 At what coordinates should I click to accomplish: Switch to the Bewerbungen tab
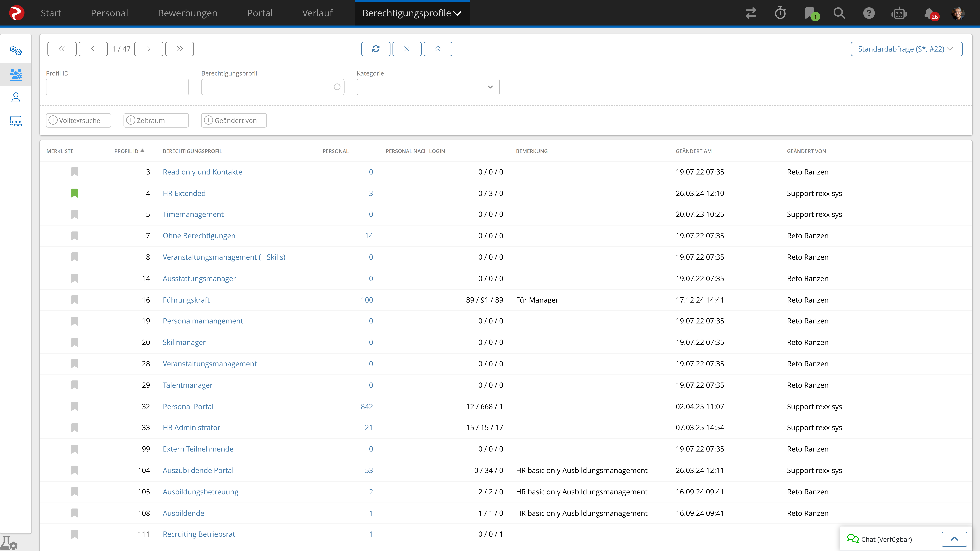point(188,13)
